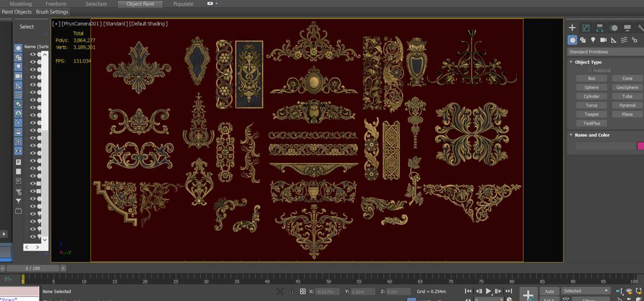Select the Lights category icon
This screenshot has height=301, width=644.
pyautogui.click(x=593, y=40)
